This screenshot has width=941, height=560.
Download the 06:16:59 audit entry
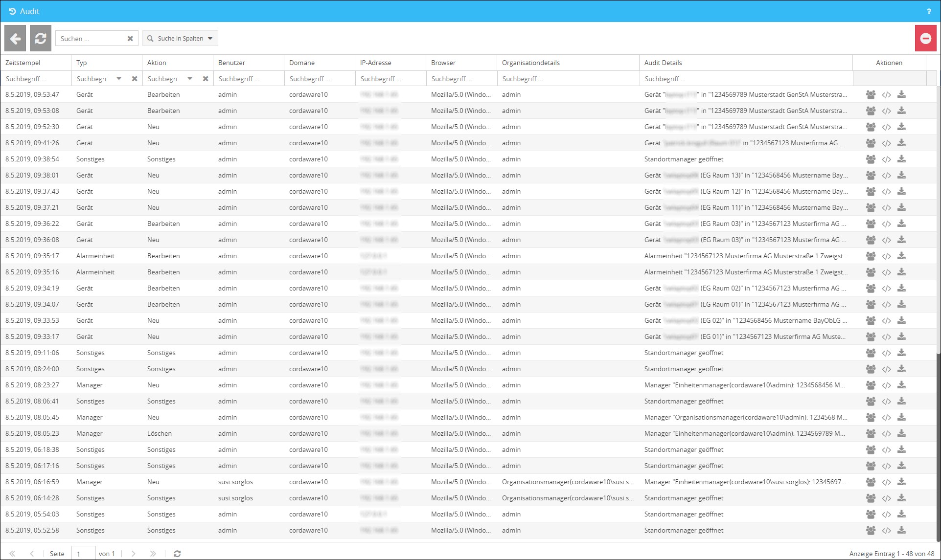click(901, 482)
